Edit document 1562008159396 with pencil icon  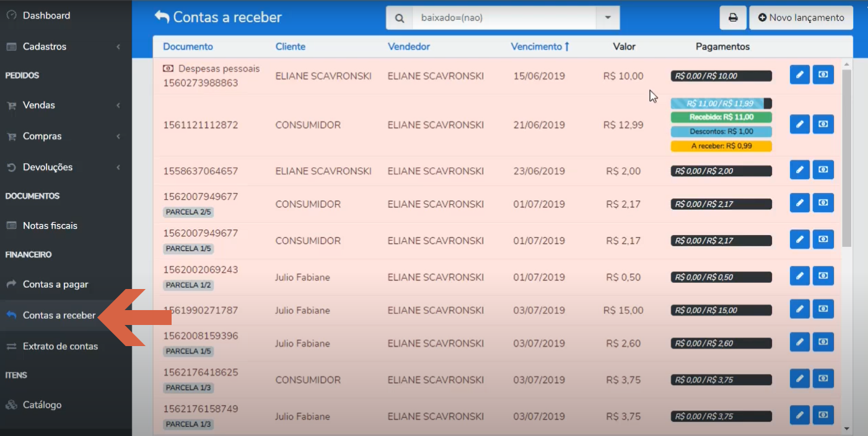[800, 342]
